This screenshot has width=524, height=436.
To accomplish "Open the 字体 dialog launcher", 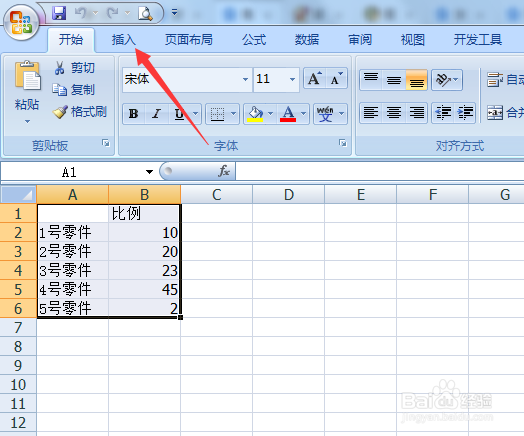I will click(x=343, y=143).
